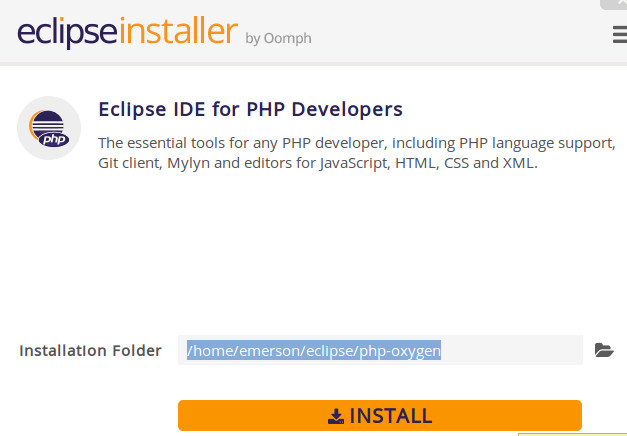Image resolution: width=627 pixels, height=436 pixels.
Task: Click the empty right part of the folder field
Action: tap(512, 350)
